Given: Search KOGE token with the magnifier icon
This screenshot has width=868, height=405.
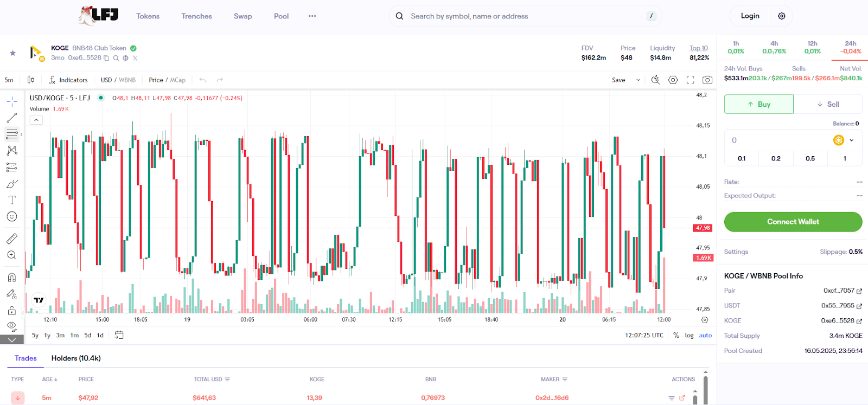Looking at the screenshot, I should pos(116,58).
